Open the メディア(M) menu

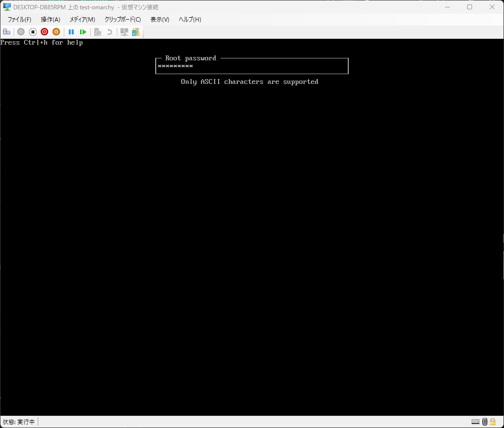click(x=83, y=20)
